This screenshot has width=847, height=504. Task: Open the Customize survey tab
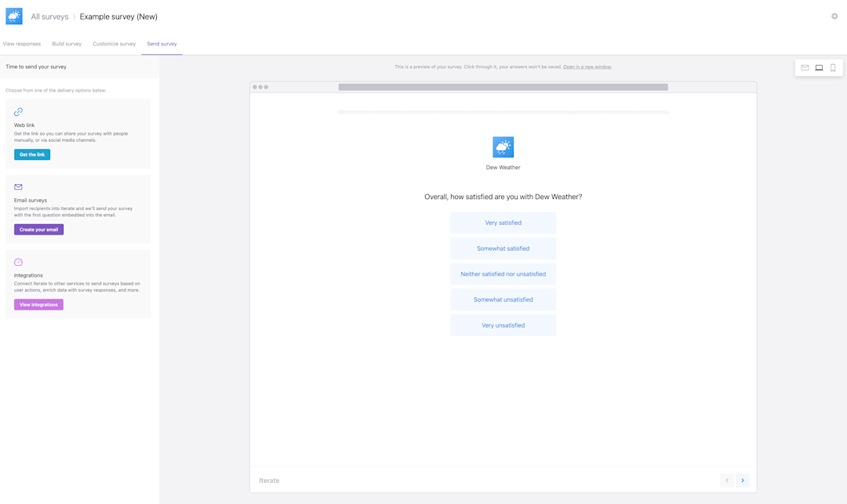tap(114, 44)
